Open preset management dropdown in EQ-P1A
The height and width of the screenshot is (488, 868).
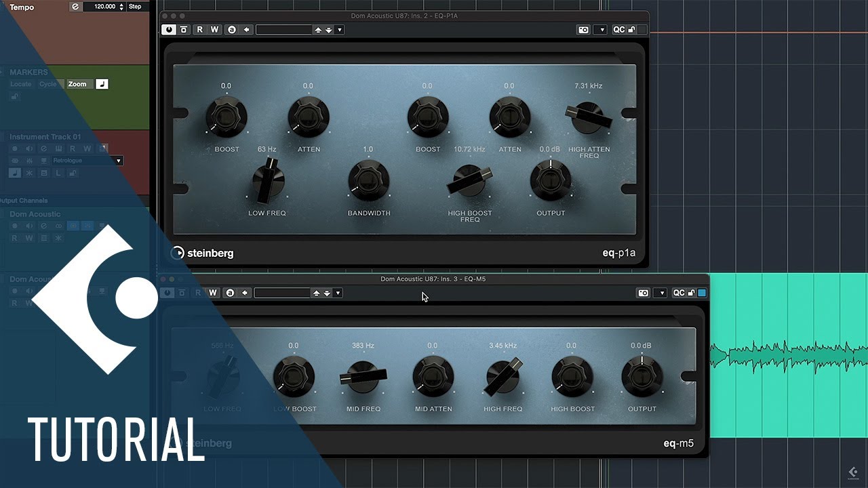coord(340,30)
